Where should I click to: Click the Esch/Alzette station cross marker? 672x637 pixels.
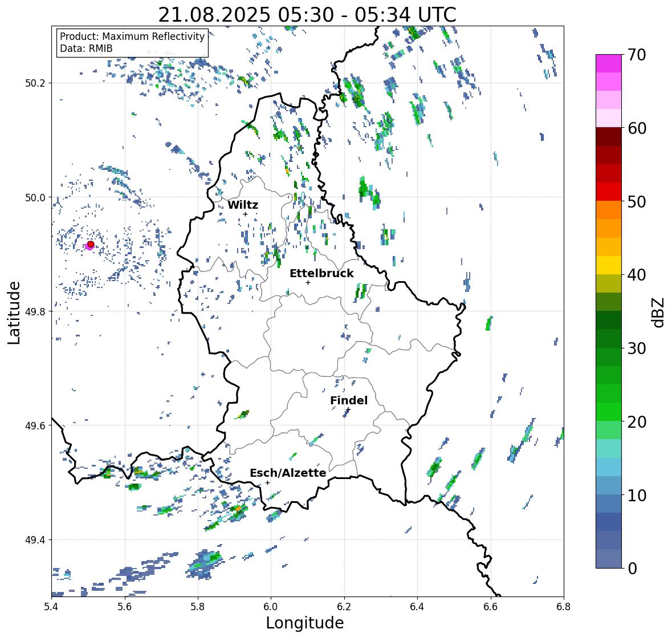[x=267, y=482]
